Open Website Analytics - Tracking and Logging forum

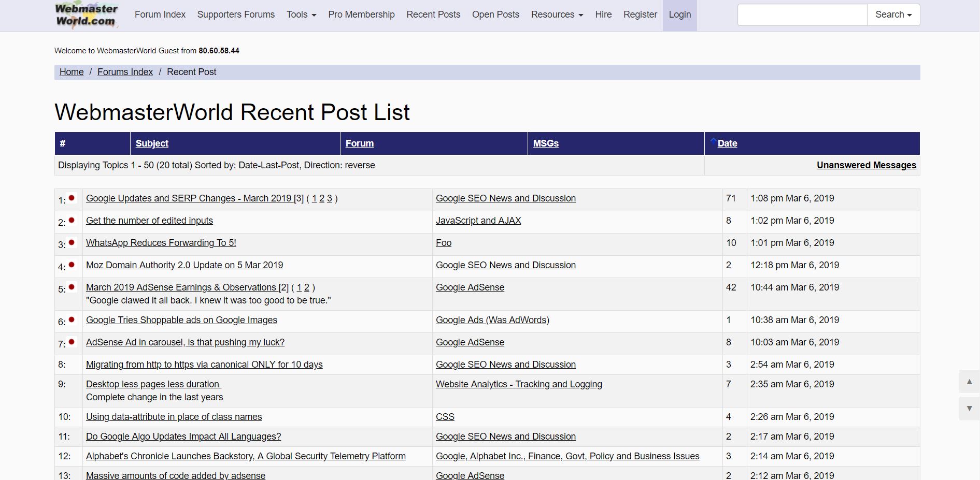(x=519, y=384)
